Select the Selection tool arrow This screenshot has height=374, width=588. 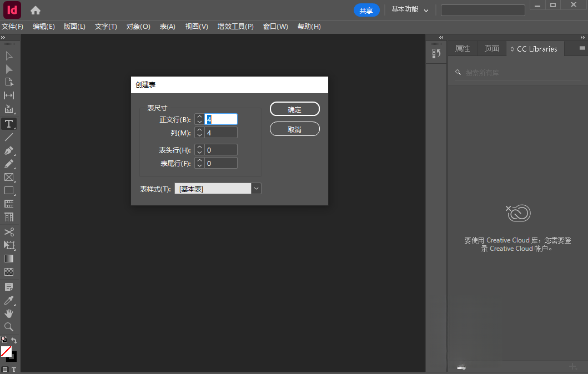[x=9, y=56]
